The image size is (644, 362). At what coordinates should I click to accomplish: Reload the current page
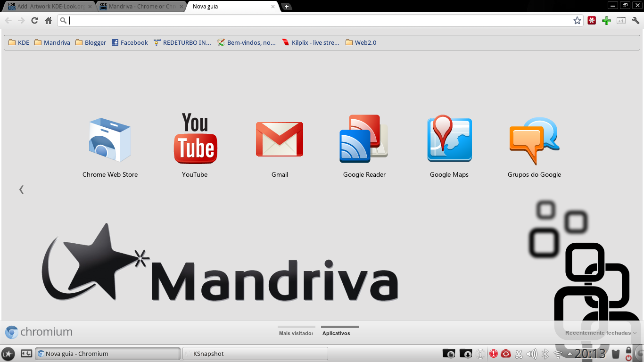(x=34, y=20)
